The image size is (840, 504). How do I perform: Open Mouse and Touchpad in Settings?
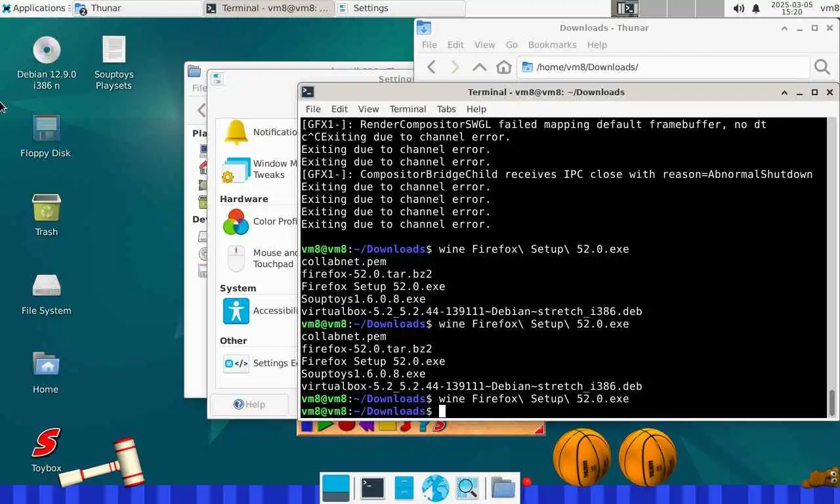click(x=260, y=259)
